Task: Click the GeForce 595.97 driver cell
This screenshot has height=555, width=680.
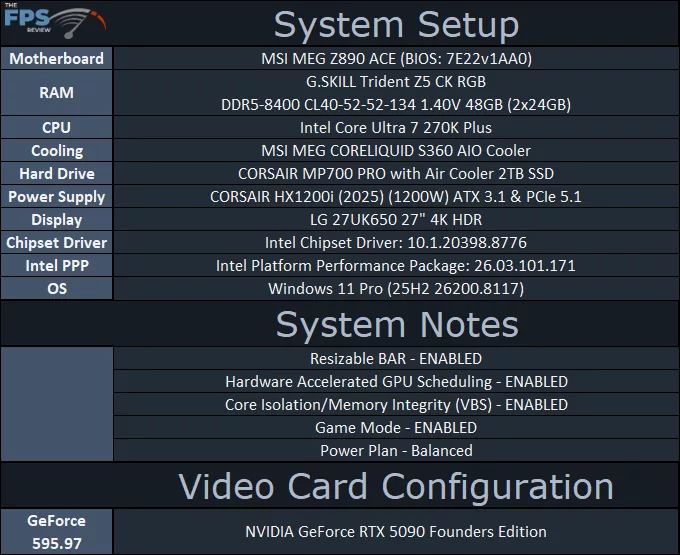Action: pyautogui.click(x=57, y=532)
